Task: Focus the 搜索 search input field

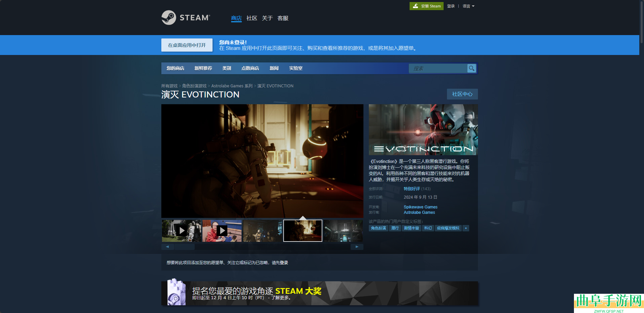Action: tap(438, 68)
